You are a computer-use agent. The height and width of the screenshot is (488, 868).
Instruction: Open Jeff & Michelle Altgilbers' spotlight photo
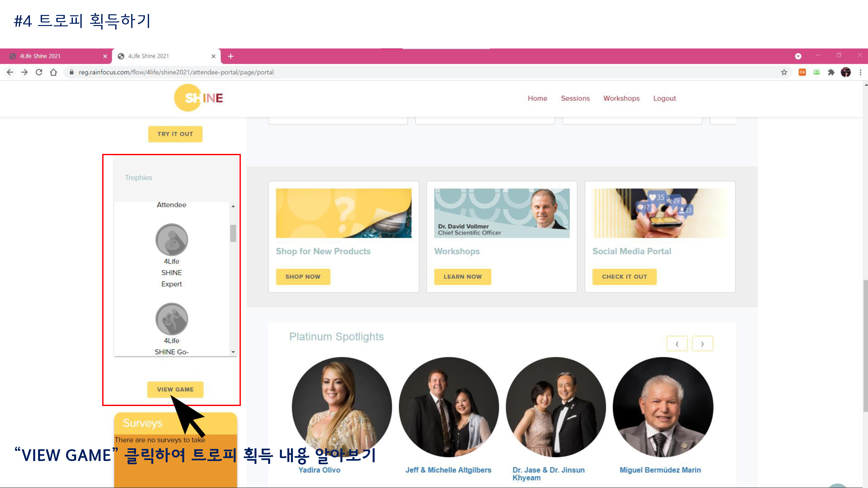point(448,407)
